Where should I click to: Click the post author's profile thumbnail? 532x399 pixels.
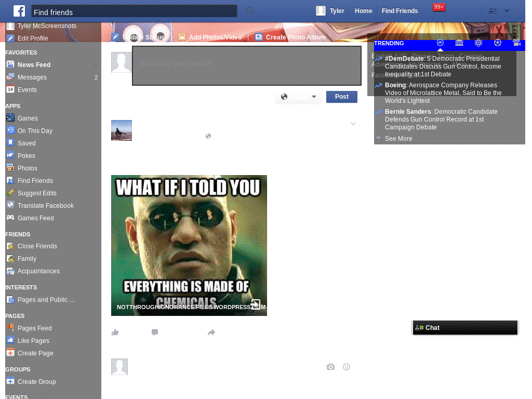(122, 130)
